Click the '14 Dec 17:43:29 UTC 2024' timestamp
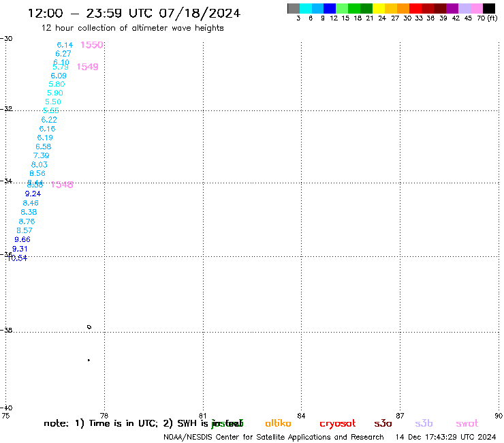 446,437
